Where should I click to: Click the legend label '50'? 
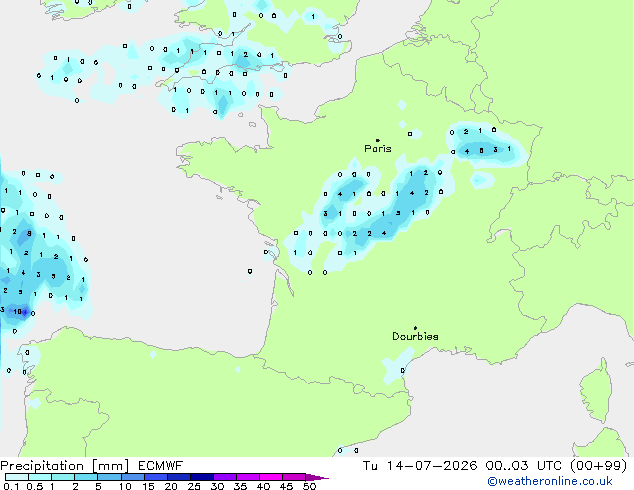pyautogui.click(x=310, y=486)
